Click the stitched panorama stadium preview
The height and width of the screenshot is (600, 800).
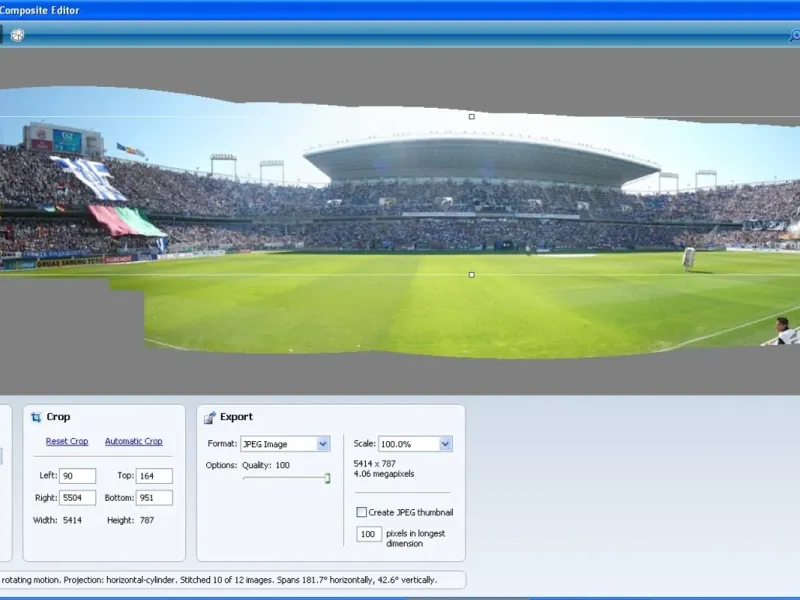[x=400, y=222]
